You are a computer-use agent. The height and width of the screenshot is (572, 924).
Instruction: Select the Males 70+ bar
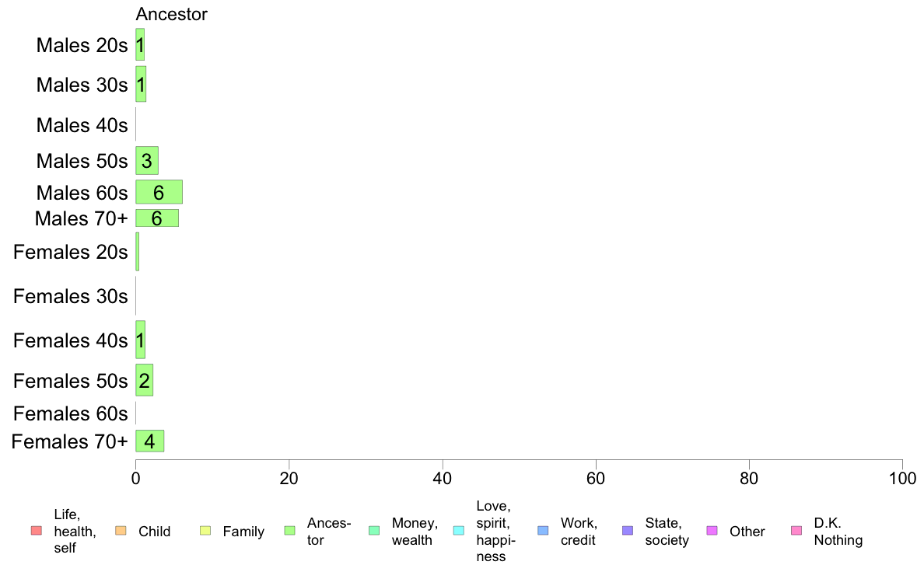[x=157, y=218]
